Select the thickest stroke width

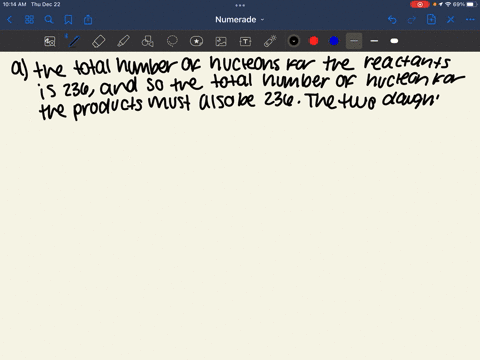[394, 41]
